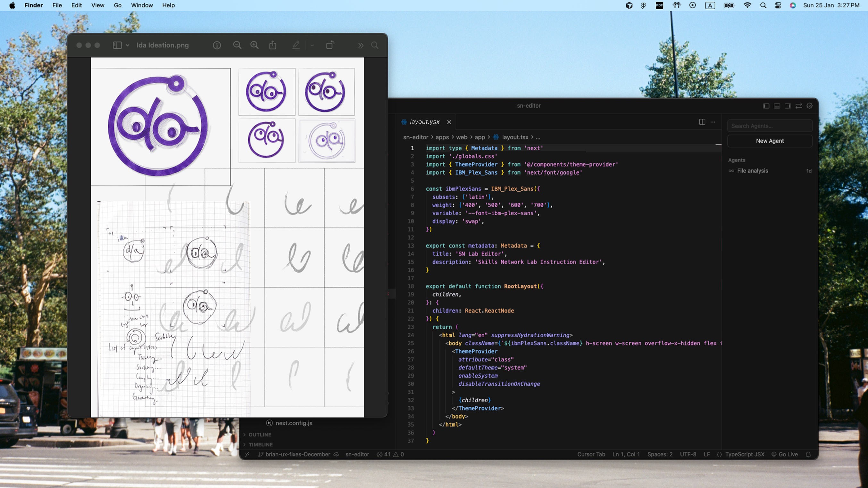Viewport: 868px width, 488px height.
Task: Expand the TIMELINE section
Action: pos(260,444)
